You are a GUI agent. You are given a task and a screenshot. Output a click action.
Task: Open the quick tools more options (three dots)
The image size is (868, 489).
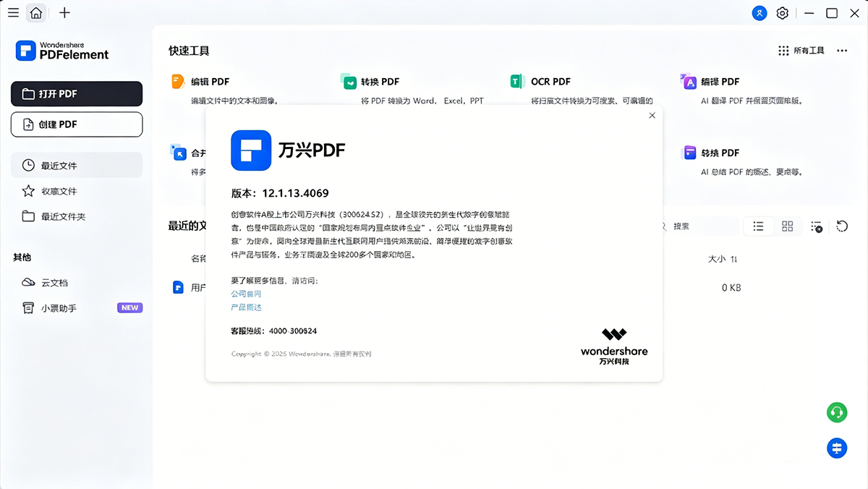point(842,51)
